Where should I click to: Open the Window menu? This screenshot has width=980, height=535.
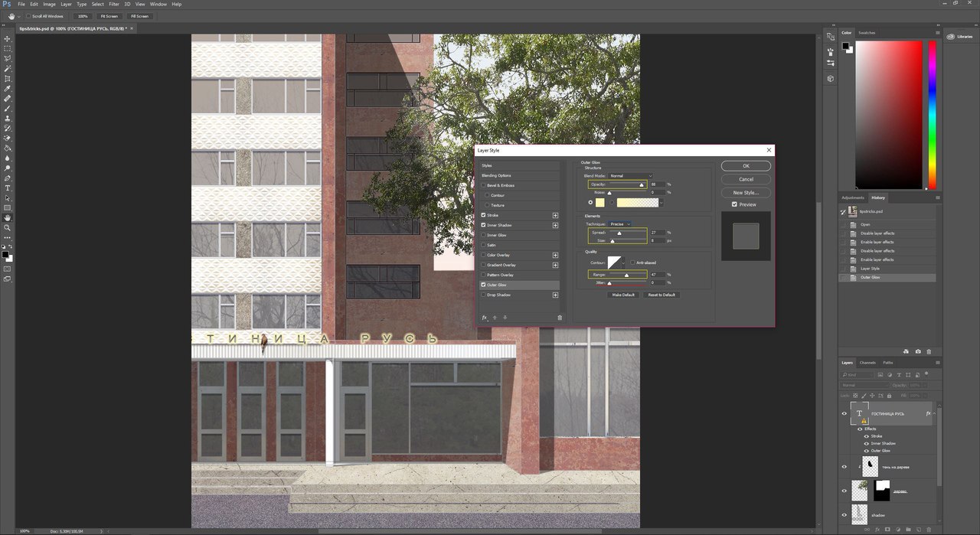coord(158,4)
